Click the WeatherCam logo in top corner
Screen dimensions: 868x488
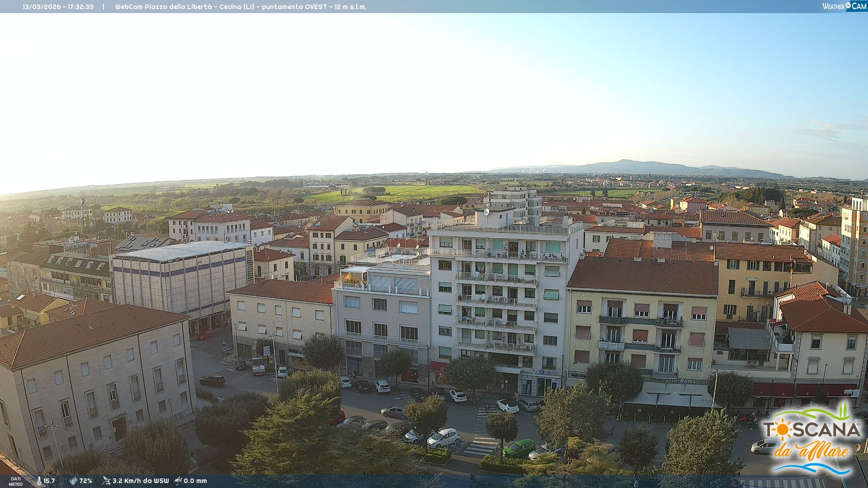click(844, 6)
